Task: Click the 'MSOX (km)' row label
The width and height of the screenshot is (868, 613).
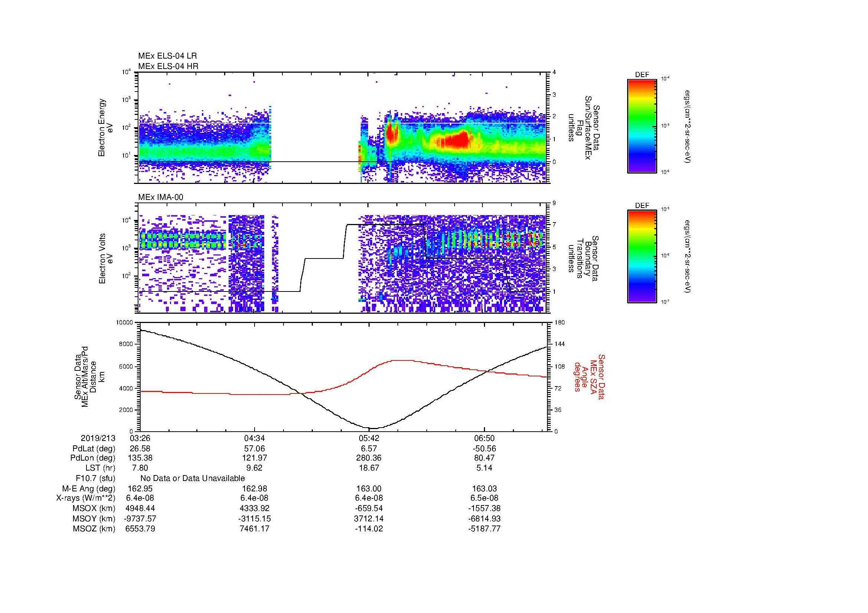Action: (x=94, y=509)
